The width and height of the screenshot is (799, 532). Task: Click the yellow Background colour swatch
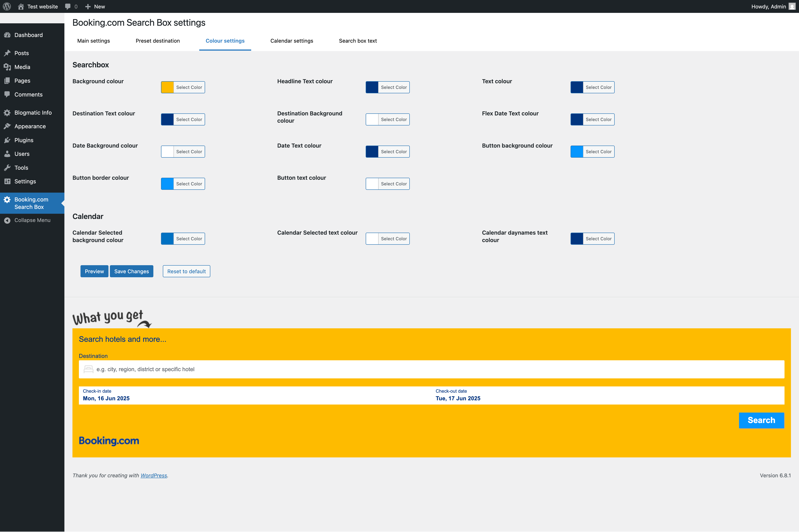click(x=167, y=87)
